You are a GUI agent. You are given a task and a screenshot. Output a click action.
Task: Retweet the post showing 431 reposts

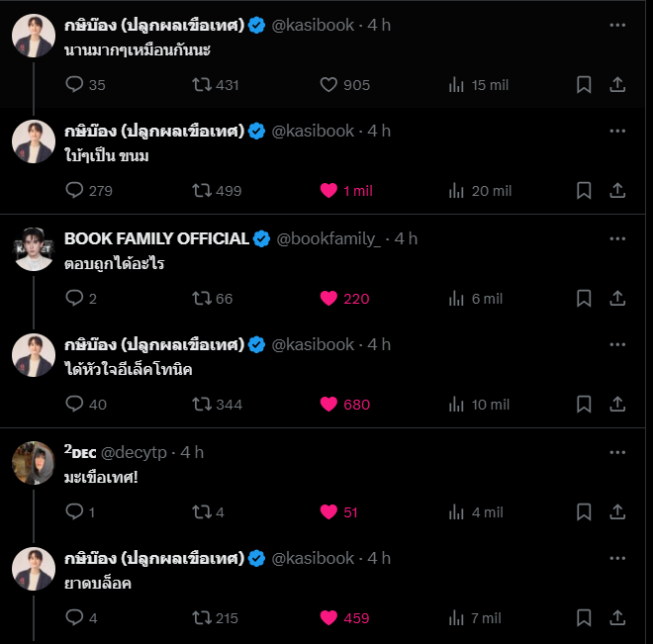click(x=202, y=85)
